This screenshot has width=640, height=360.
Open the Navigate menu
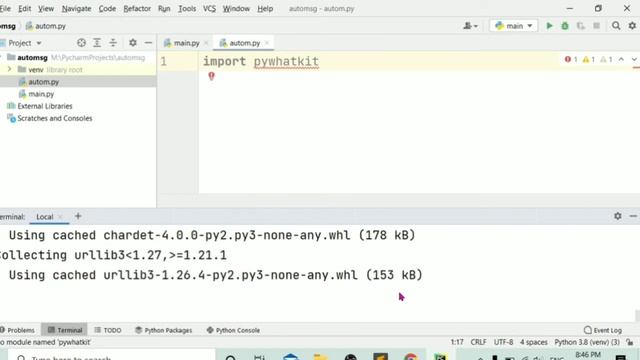click(76, 9)
